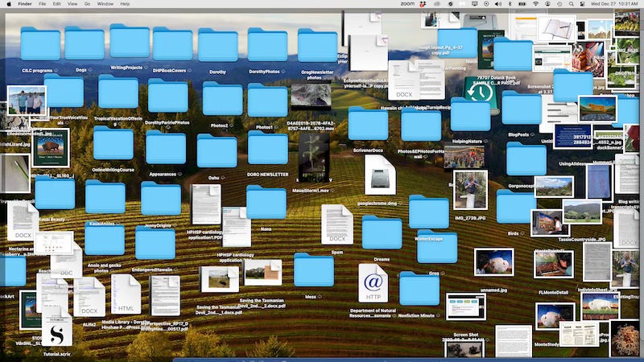Open the Go menu

(87, 4)
